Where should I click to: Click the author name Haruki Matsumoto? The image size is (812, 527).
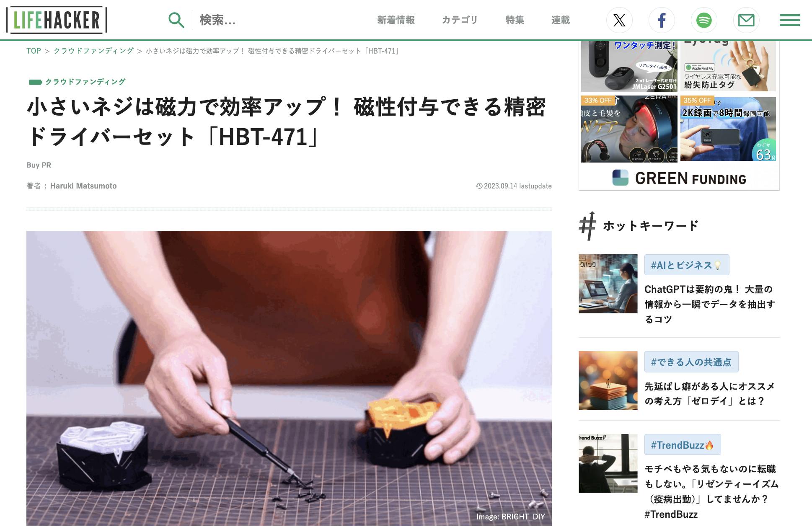point(83,186)
